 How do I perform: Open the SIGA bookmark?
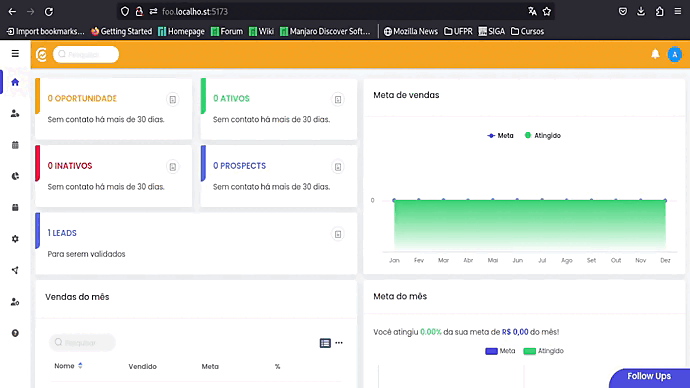492,31
